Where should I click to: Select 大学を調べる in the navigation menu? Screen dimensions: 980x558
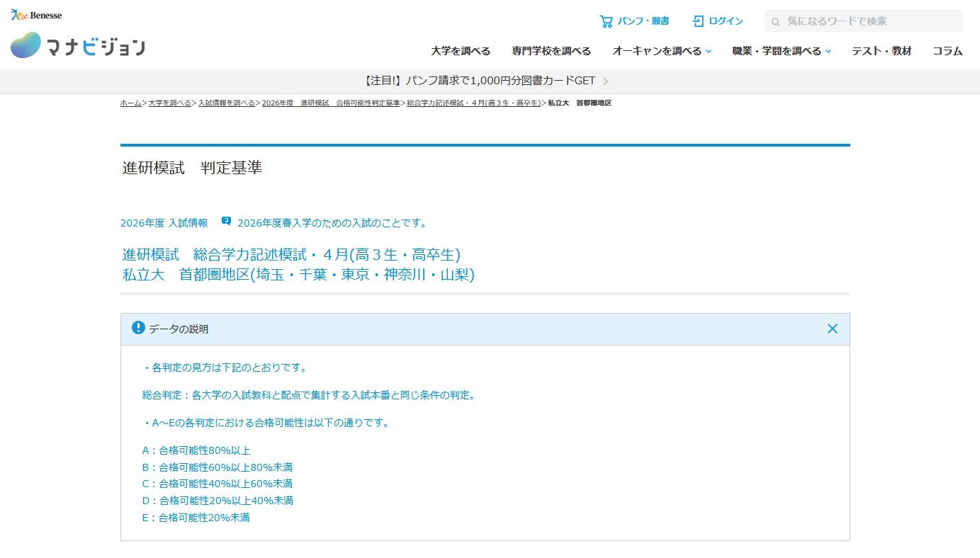pyautogui.click(x=461, y=50)
